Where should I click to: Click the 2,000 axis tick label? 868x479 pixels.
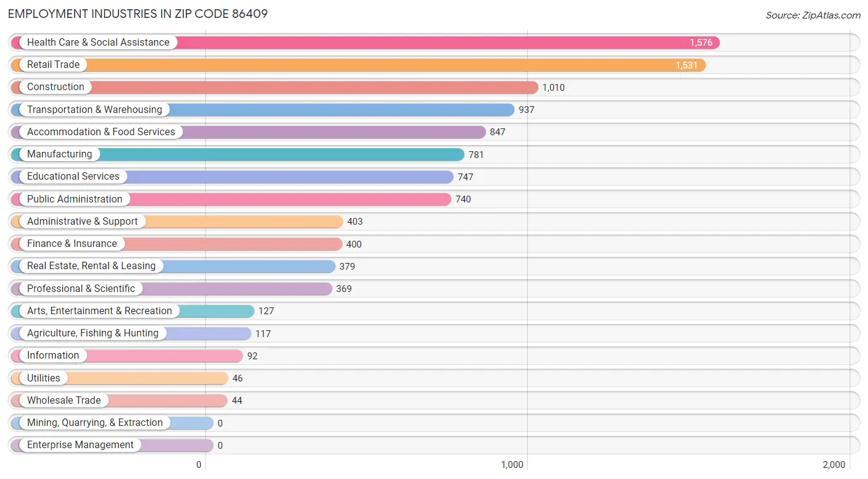point(834,465)
